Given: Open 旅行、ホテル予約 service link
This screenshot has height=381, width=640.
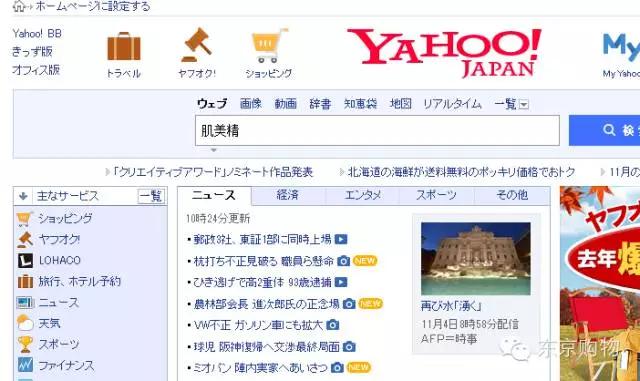Looking at the screenshot, I should (80, 281).
